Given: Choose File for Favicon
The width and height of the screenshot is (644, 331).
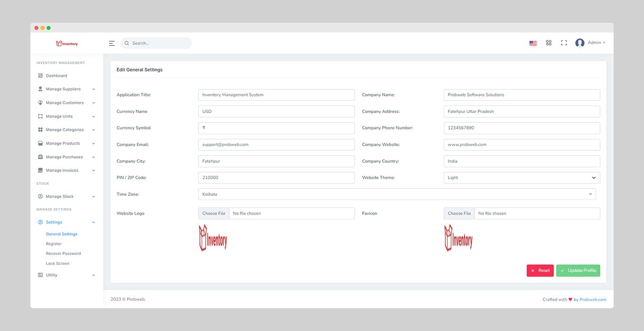Looking at the screenshot, I should [x=459, y=213].
